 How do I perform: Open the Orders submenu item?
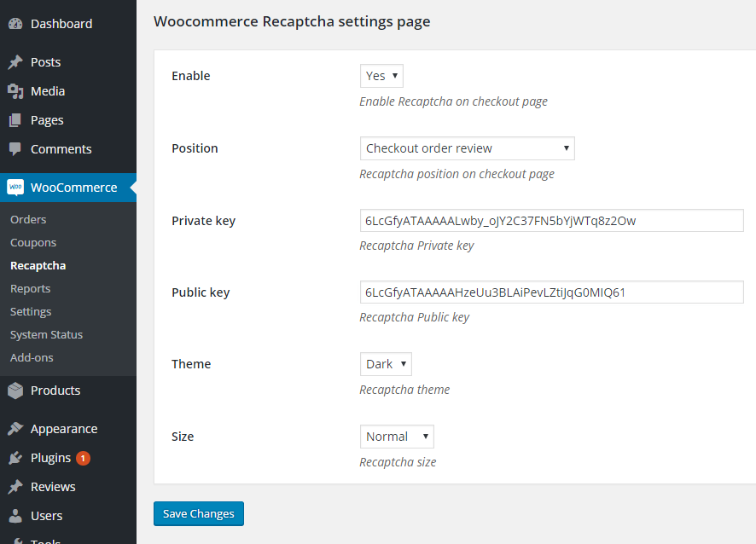tap(28, 219)
